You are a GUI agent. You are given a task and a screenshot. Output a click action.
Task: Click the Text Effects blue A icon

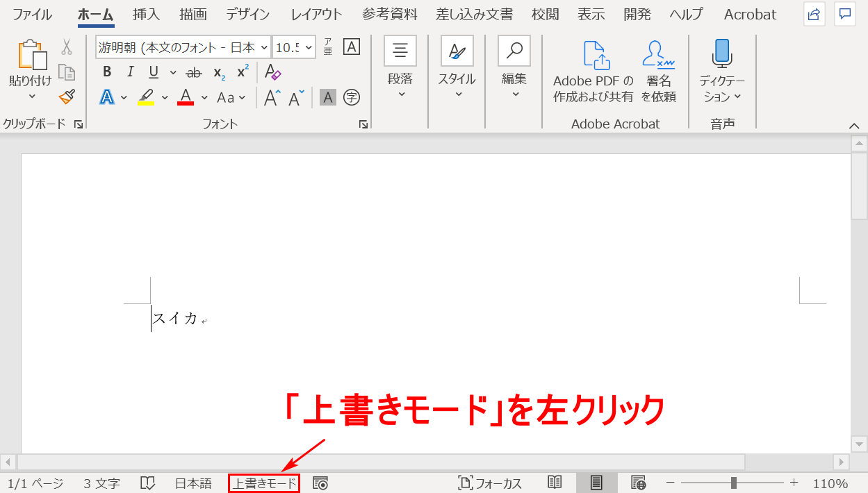[107, 97]
